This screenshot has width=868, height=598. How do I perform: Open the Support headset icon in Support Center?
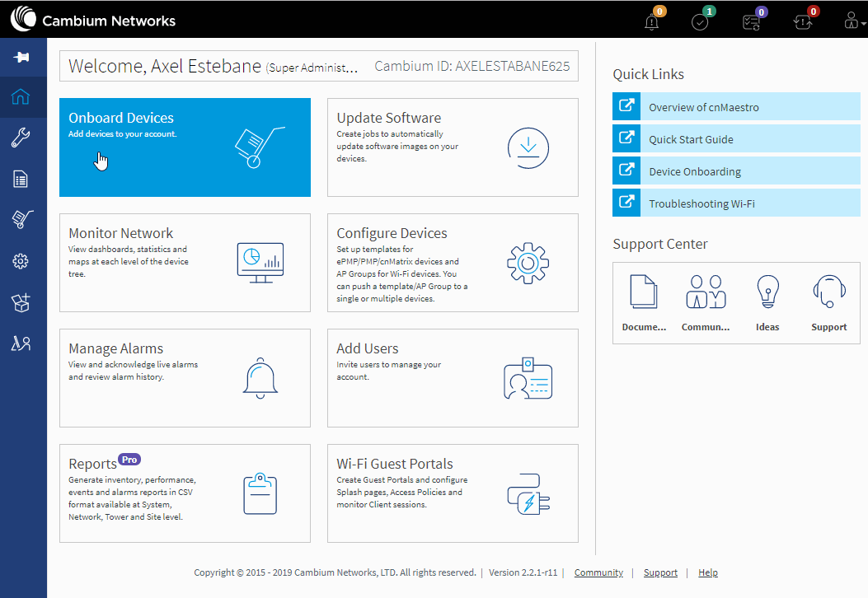coord(828,303)
